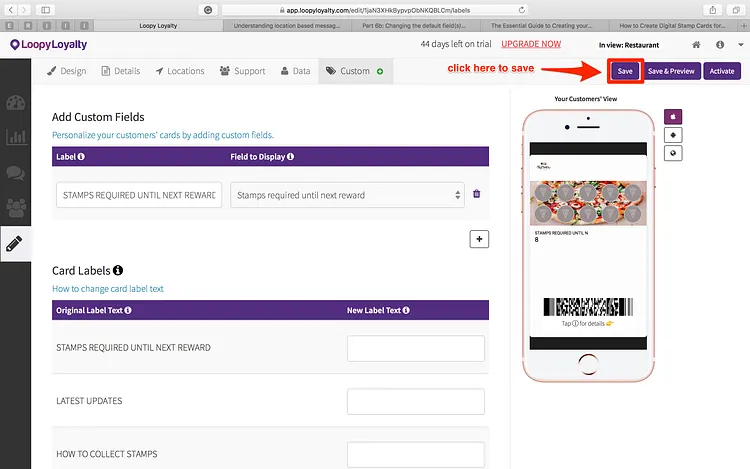The image size is (750, 469).
Task: Click info icon next to New Label Text
Action: point(406,310)
